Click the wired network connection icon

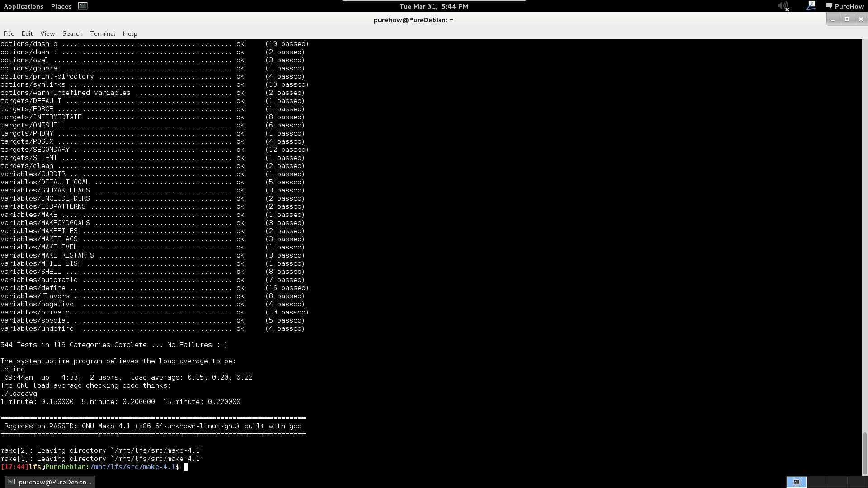(811, 6)
